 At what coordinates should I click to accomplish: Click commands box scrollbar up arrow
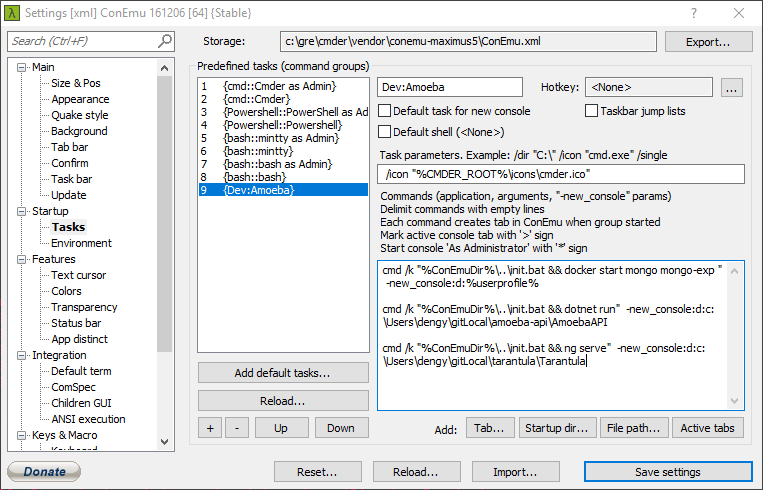(x=735, y=271)
